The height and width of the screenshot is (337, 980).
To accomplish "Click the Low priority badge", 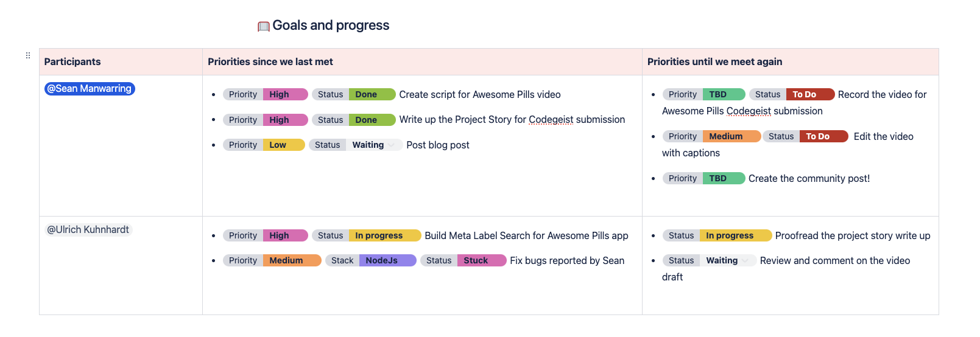I will (283, 145).
